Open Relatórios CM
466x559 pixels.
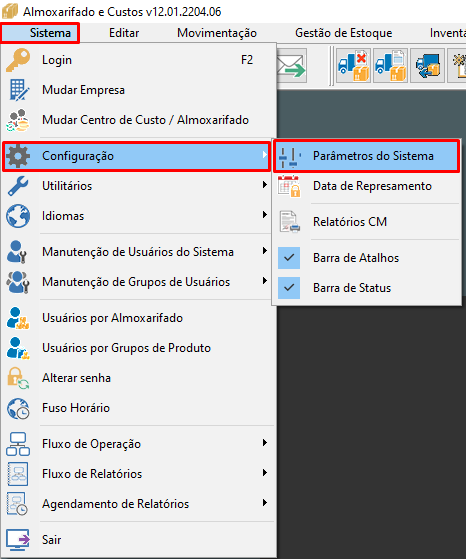click(x=367, y=222)
